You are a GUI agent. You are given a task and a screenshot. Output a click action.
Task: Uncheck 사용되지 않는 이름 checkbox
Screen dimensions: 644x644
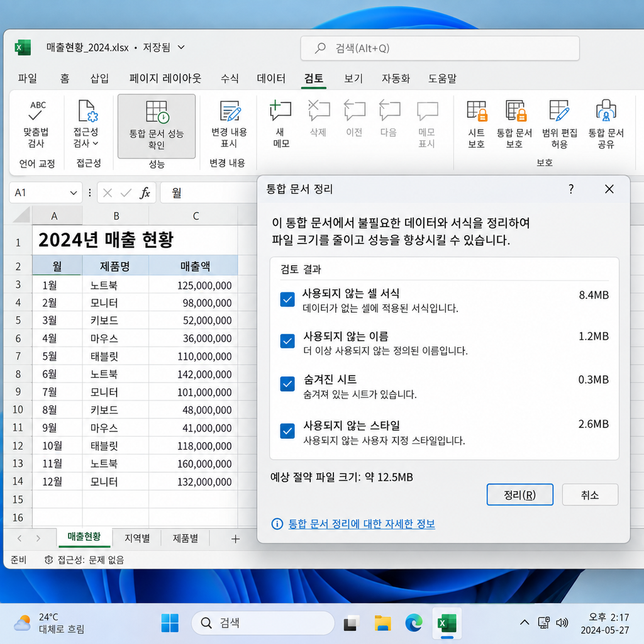[x=287, y=341]
